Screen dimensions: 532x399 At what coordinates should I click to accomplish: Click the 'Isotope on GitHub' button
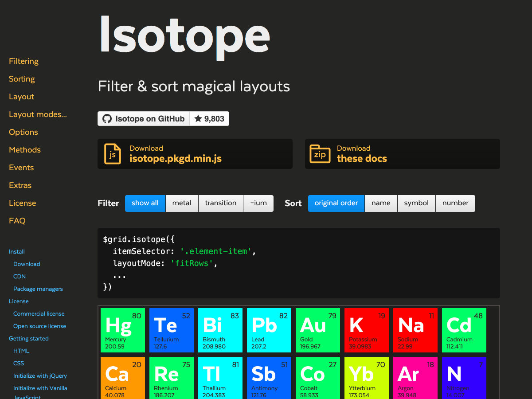point(144,119)
